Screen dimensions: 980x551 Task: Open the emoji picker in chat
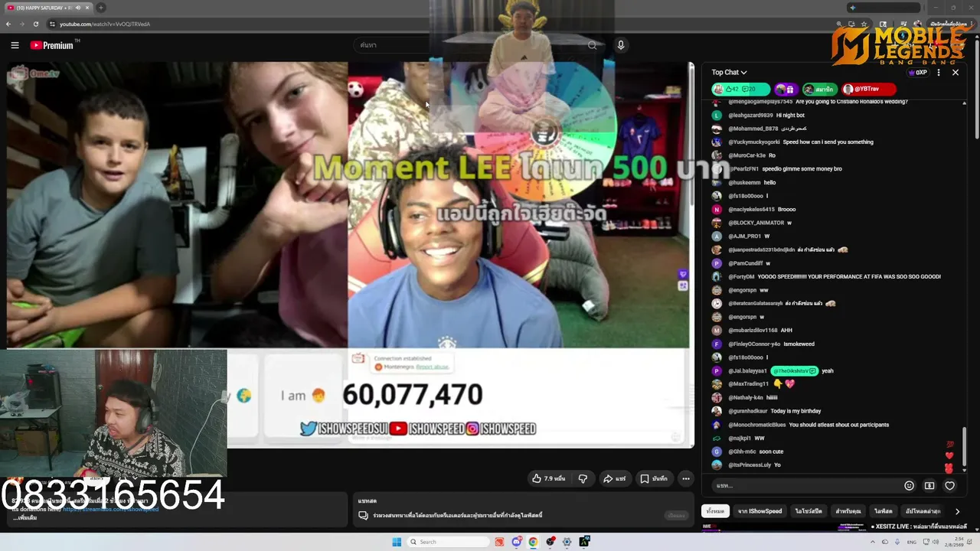[909, 485]
